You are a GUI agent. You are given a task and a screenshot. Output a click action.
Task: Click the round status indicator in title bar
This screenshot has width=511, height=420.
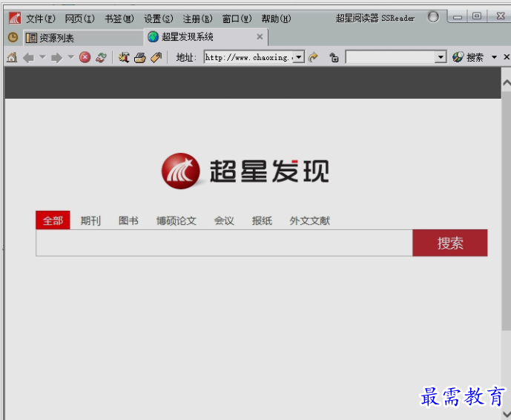tap(433, 16)
